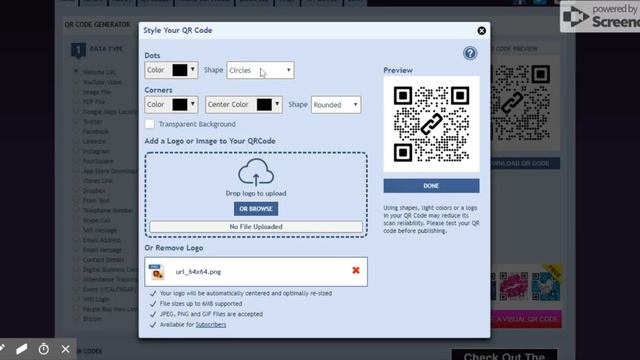Pick the Dots Color black swatch
The width and height of the screenshot is (640, 360).
(180, 70)
